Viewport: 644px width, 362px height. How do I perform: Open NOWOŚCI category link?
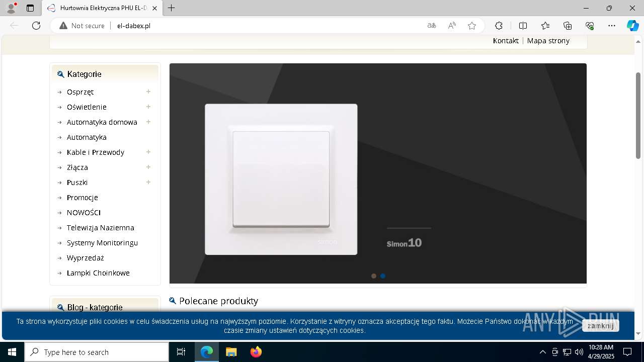coord(84,213)
